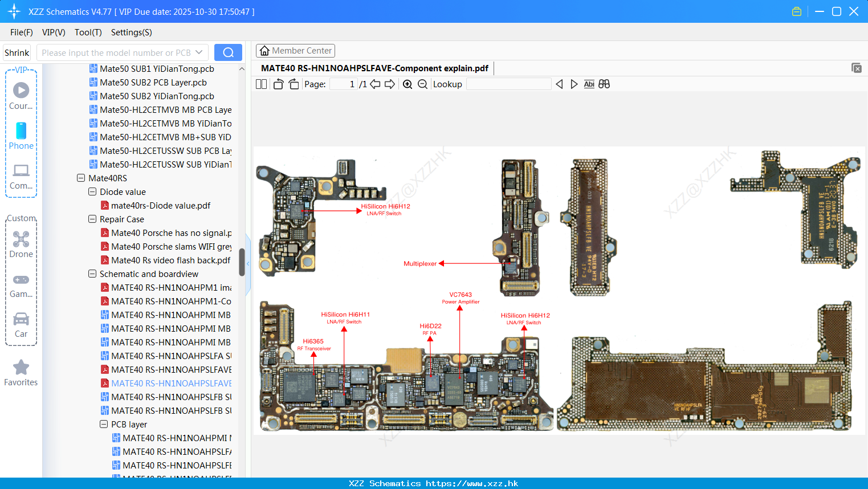Image resolution: width=868 pixels, height=489 pixels.
Task: Collapse the Repair Case folder
Action: click(92, 219)
